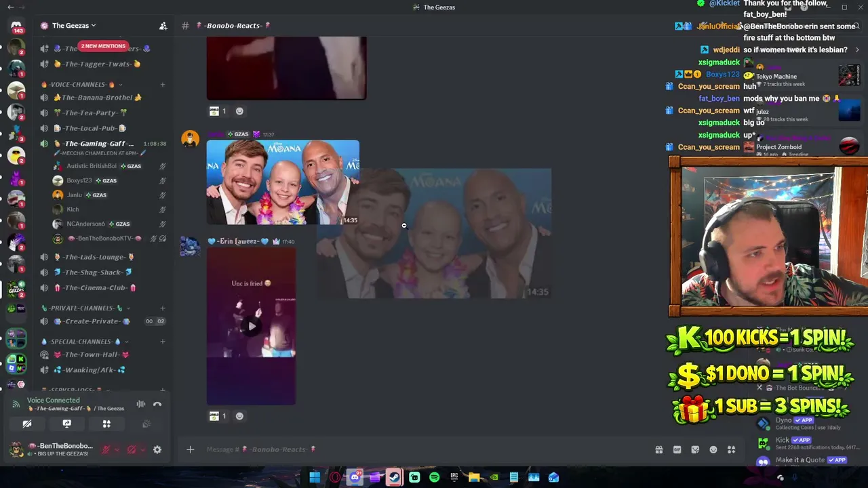The height and width of the screenshot is (488, 868).
Task: Open the gift icon in message bar
Action: (659, 449)
